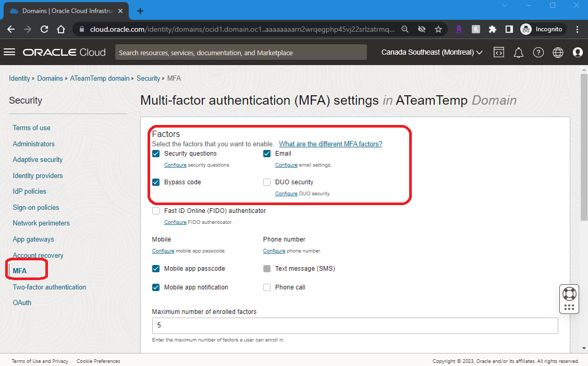This screenshot has width=588, height=366.
Task: Enable the Phone call checkbox
Action: click(x=267, y=287)
